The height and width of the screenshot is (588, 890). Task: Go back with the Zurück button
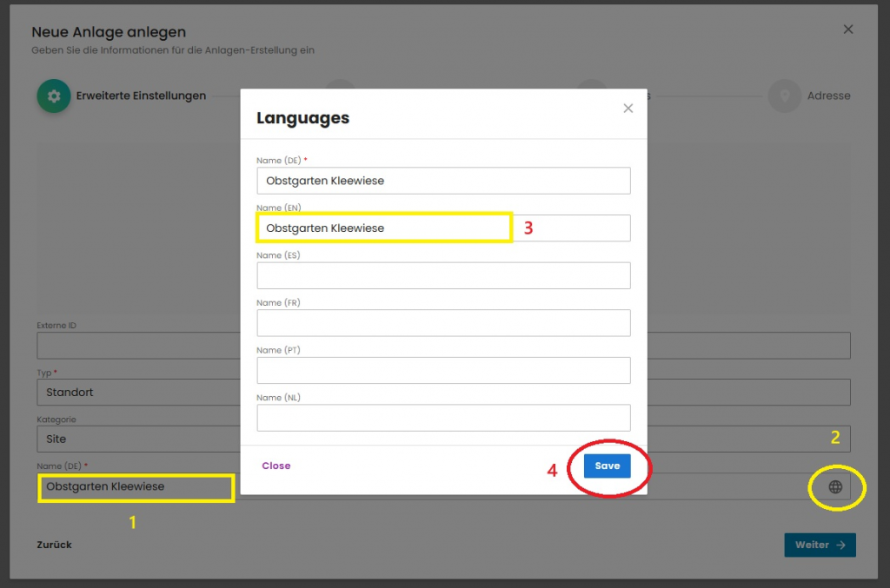[x=54, y=545]
